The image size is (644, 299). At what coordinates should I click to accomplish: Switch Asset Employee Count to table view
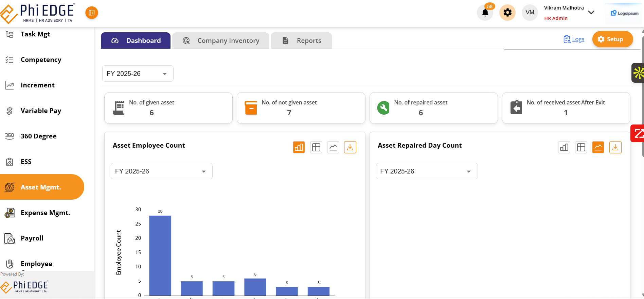click(x=316, y=147)
